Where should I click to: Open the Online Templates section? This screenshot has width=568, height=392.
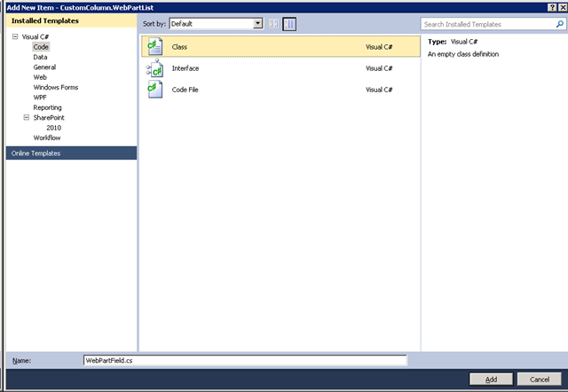(x=71, y=153)
